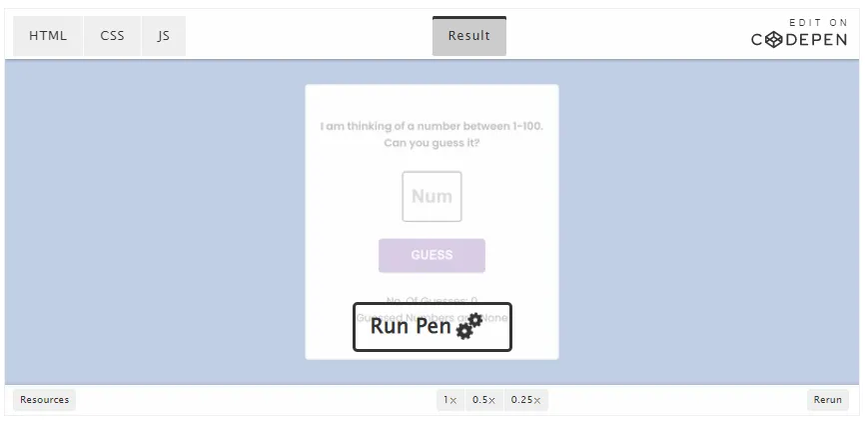The height and width of the screenshot is (422, 868).
Task: Open the CSS tab
Action: point(113,36)
